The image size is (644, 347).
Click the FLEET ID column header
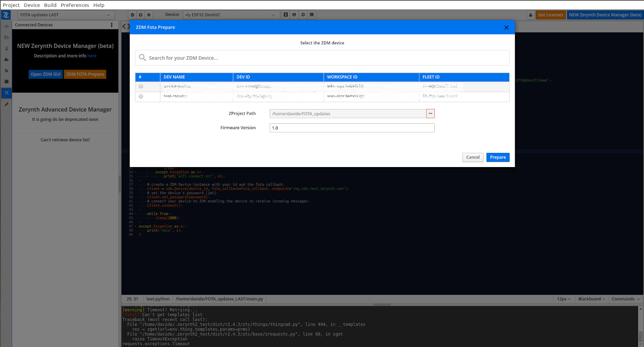(x=464, y=77)
